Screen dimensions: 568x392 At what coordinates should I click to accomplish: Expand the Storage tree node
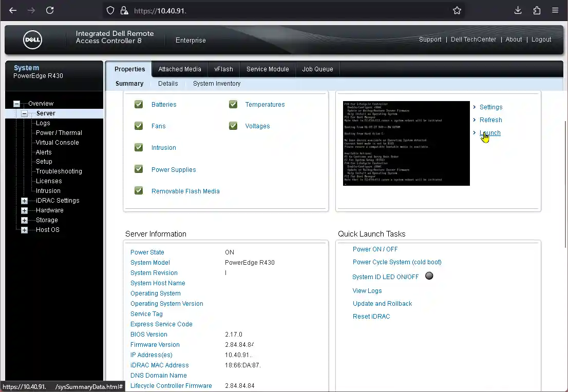24,221
